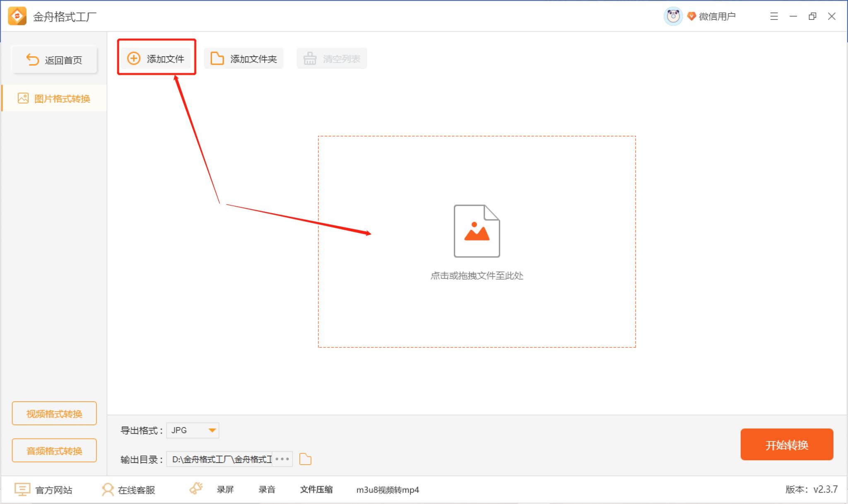Switch to 音频格式转换
Viewport: 848px width, 504px height.
click(54, 451)
